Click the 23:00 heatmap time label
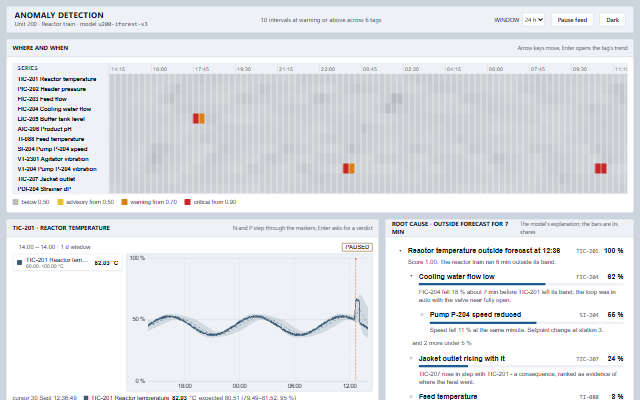Screen dimensions: 640x400 coord(328,69)
